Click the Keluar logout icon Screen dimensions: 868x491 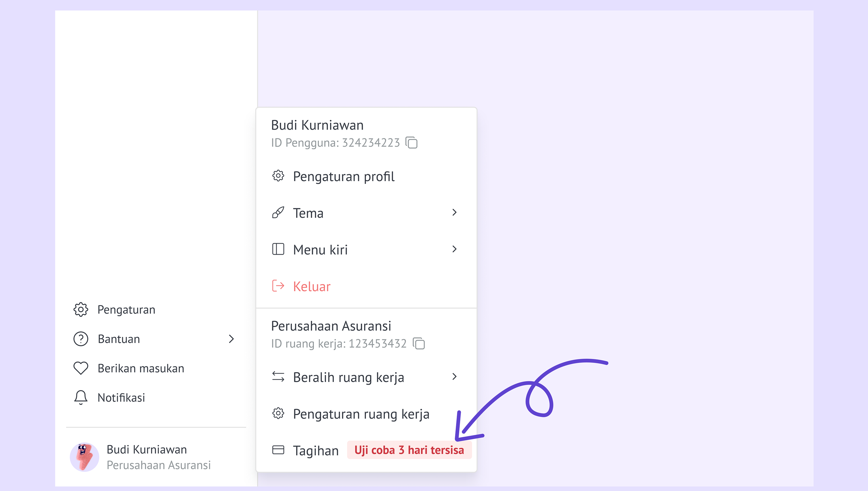(278, 286)
